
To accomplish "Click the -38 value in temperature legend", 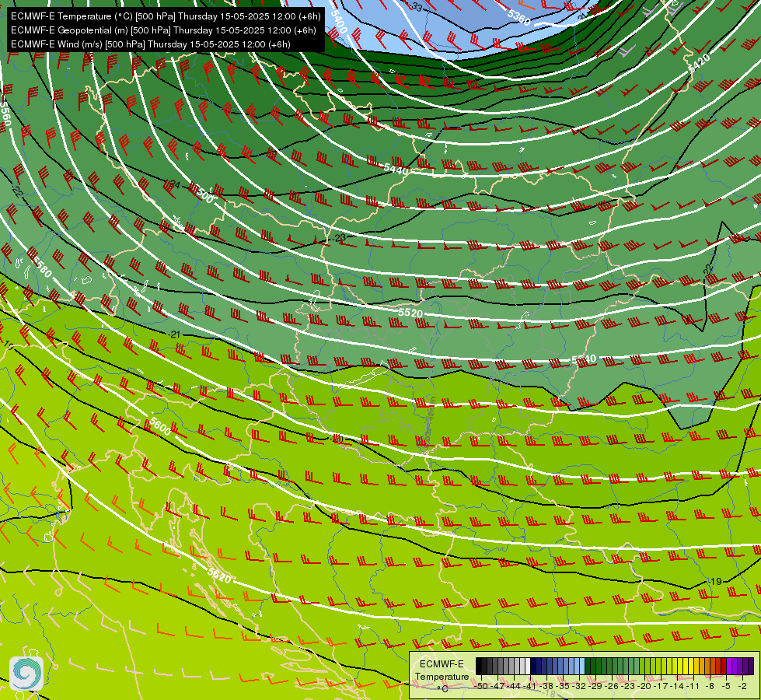I will tap(546, 686).
